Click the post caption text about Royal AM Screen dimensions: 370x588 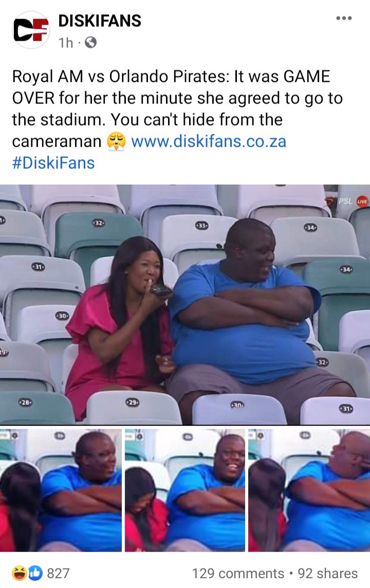coord(177,109)
